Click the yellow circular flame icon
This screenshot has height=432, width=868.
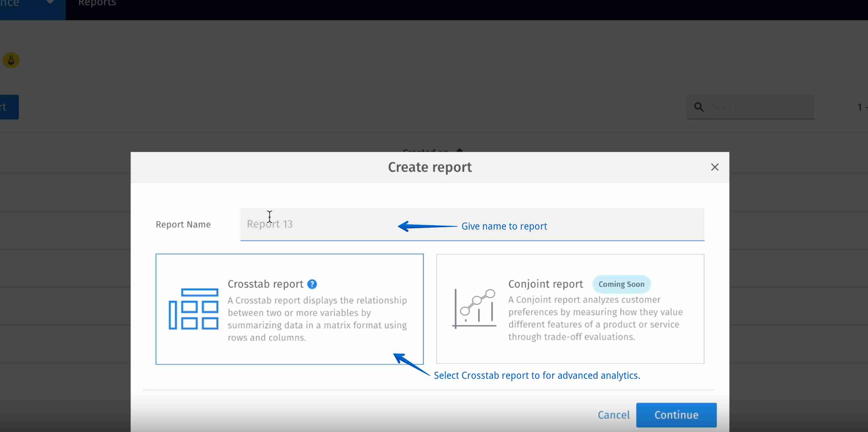[11, 60]
